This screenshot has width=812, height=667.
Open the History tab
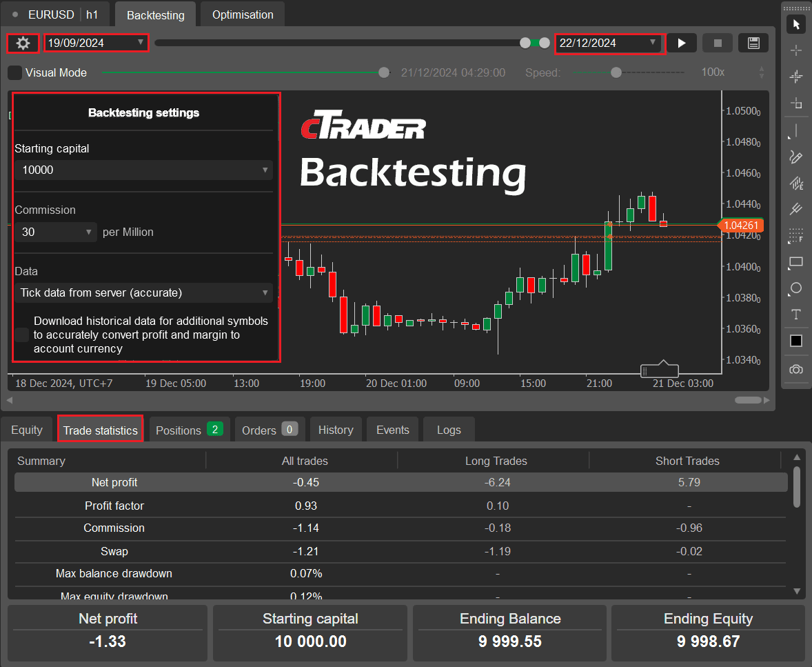(336, 430)
